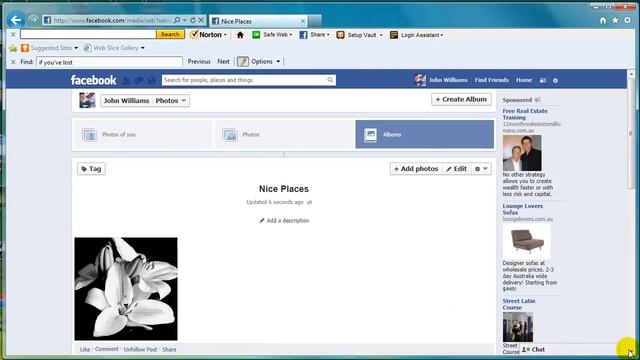Image resolution: width=640 pixels, height=360 pixels.
Task: Click the facebook logo
Action: pyautogui.click(x=93, y=80)
